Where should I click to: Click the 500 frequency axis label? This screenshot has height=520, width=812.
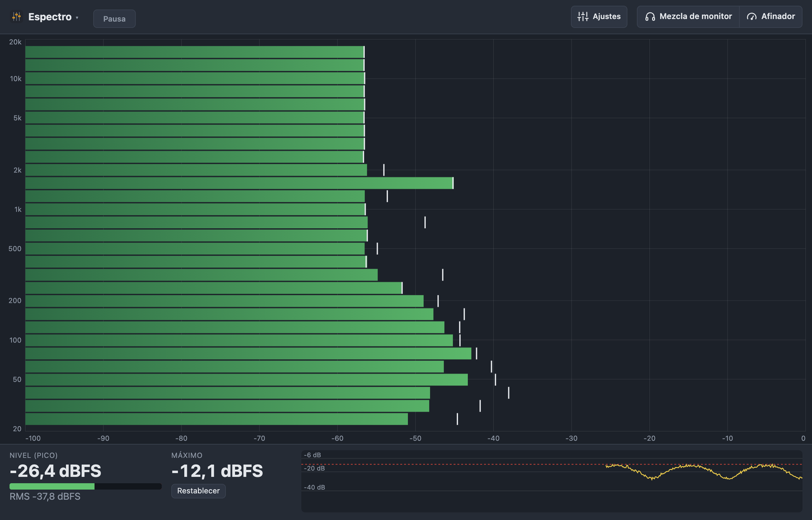pyautogui.click(x=15, y=249)
